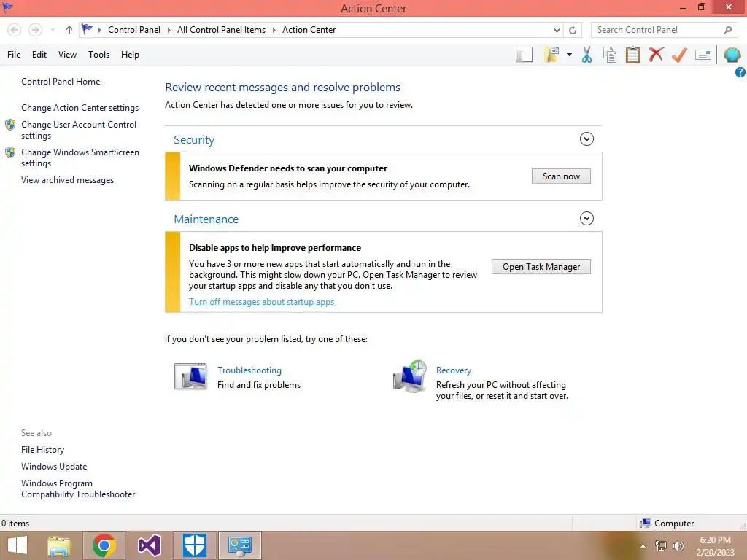Refresh the Action Center view
Viewport: 747px width, 560px height.
tap(573, 31)
